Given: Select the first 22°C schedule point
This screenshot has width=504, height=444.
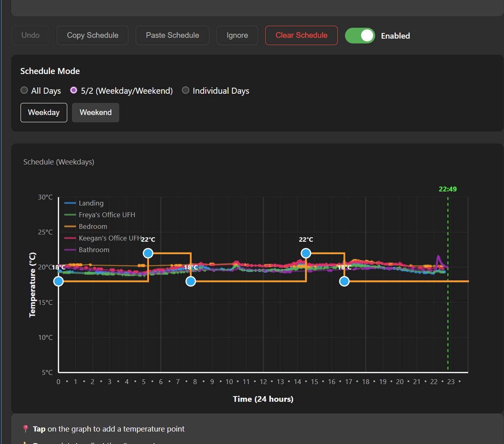Looking at the screenshot, I should [x=148, y=253].
